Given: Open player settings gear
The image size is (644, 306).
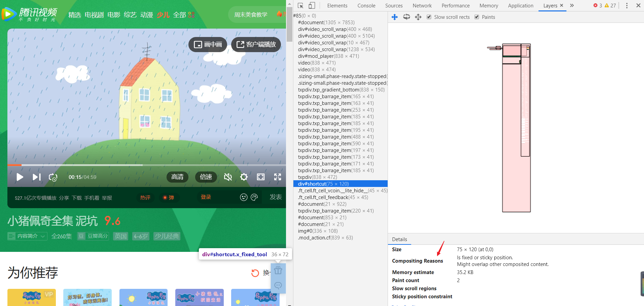Looking at the screenshot, I should (244, 177).
